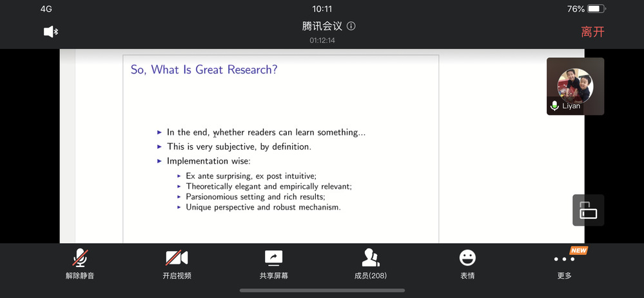
Task: Tap the home indicator bar at the bottom
Action: (322, 290)
